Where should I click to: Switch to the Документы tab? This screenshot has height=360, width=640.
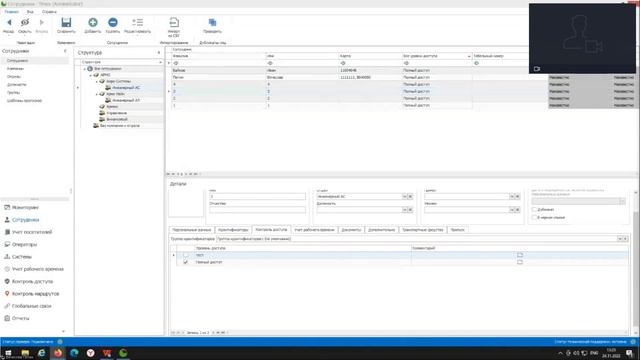click(351, 230)
